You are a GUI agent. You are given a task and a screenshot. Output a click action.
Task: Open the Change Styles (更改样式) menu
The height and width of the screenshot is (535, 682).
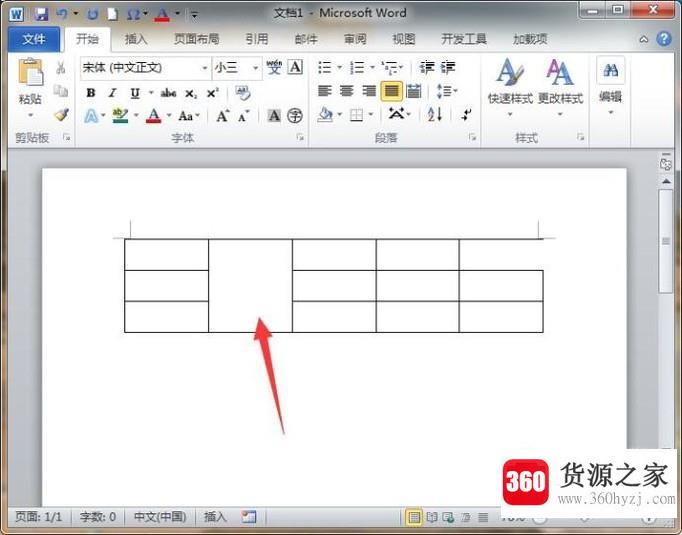pos(560,88)
